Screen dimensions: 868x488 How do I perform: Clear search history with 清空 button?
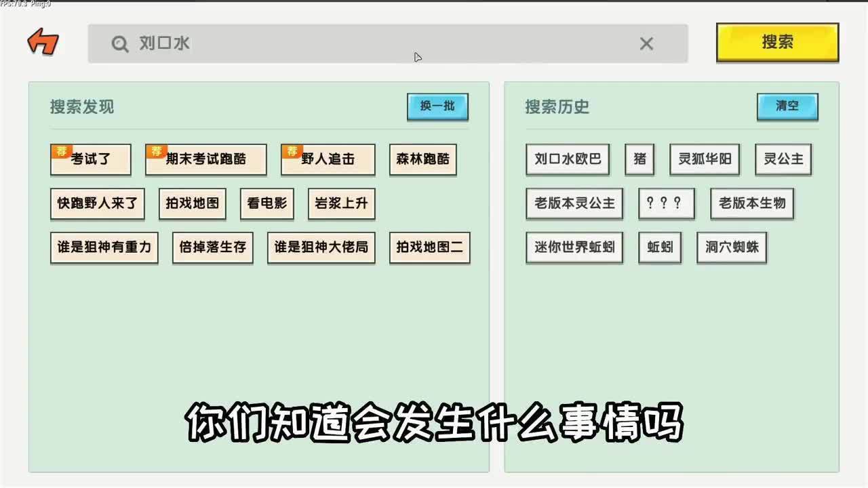coord(787,106)
